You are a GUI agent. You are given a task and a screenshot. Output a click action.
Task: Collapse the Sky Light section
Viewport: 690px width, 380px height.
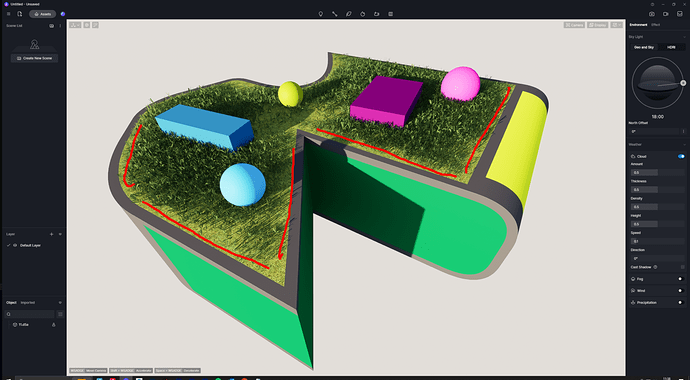[x=684, y=37]
